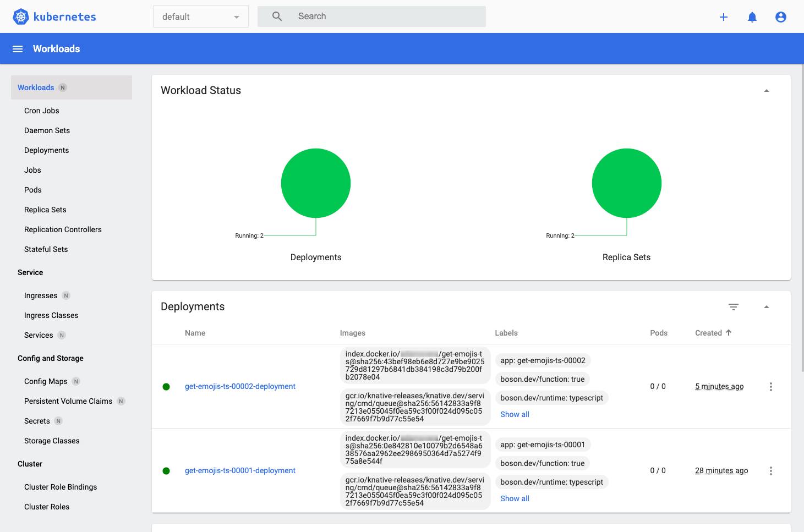The height and width of the screenshot is (532, 804).
Task: Collapse the Workload Status panel
Action: [766, 90]
